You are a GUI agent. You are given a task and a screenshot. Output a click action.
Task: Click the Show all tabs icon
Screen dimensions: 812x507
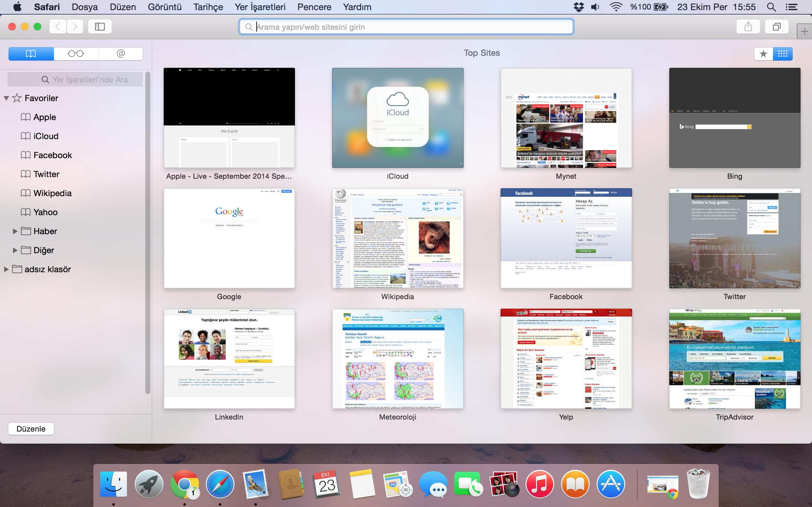(776, 27)
